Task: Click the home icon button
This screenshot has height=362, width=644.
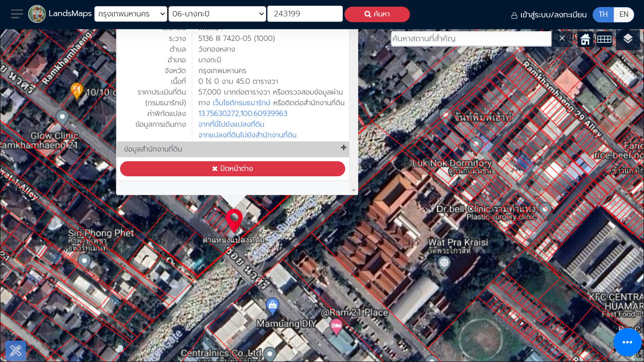Action: coord(585,39)
